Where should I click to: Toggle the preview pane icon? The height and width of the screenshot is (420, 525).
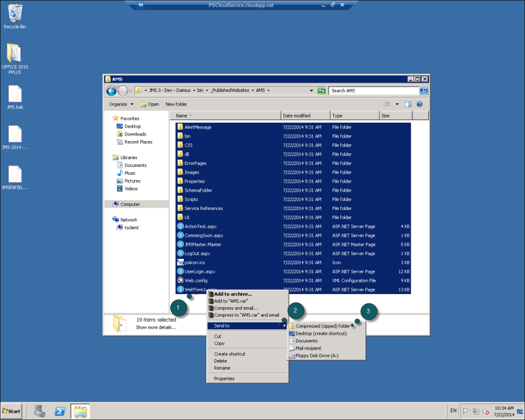point(408,104)
